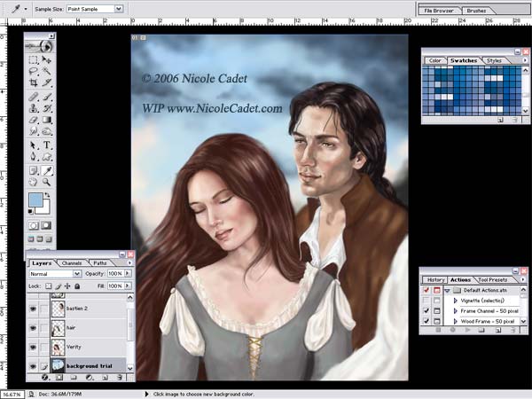
Task: Click the Adobe Online eye logo
Action: (40, 46)
